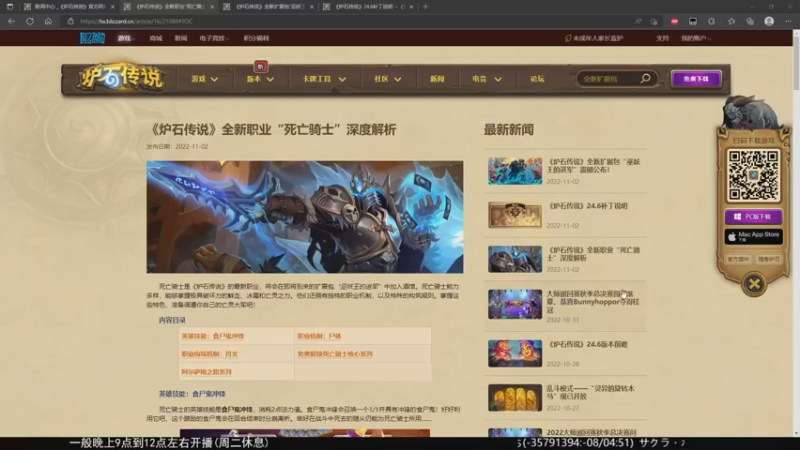Click PC版下载 button
This screenshot has width=800, height=450.
pos(754,217)
